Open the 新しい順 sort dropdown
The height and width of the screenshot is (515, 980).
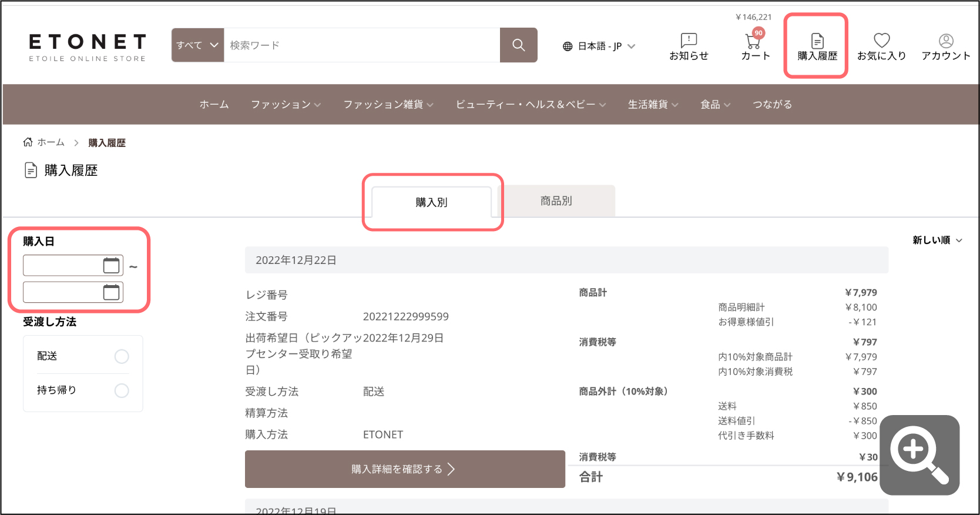pos(937,240)
